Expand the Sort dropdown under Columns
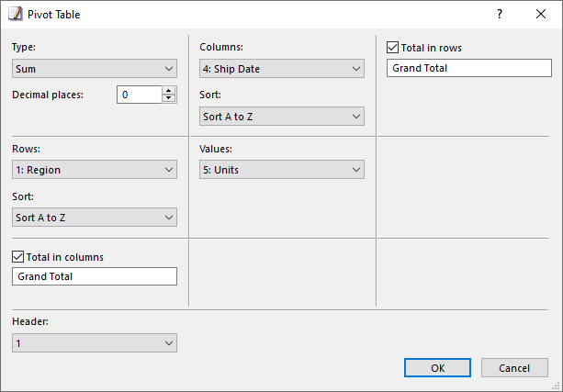The image size is (563, 392). click(282, 117)
